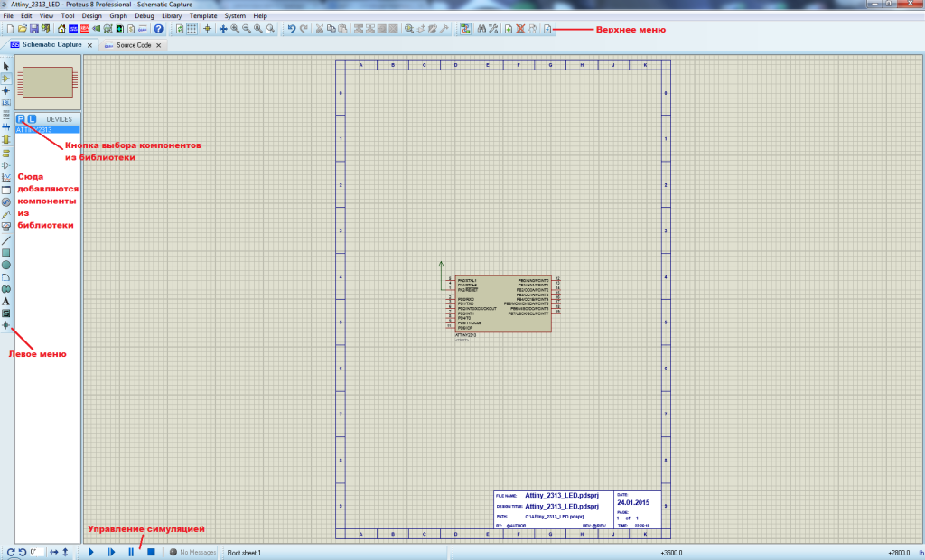Choose the Selection Mode arrow tool

click(6, 67)
